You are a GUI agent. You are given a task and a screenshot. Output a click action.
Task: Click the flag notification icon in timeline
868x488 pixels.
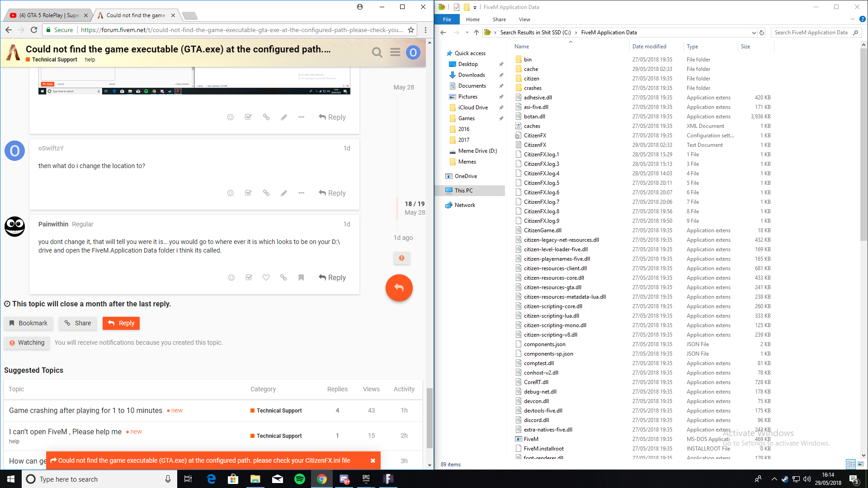click(401, 258)
